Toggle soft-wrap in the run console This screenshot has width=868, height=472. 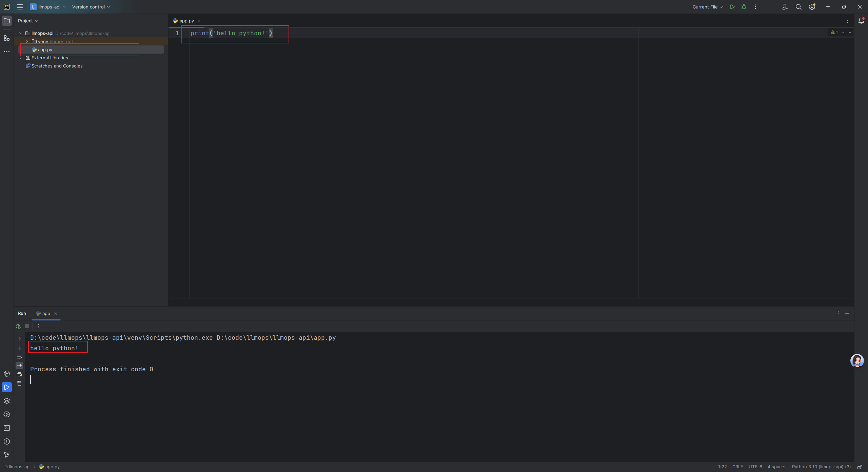pyautogui.click(x=19, y=357)
